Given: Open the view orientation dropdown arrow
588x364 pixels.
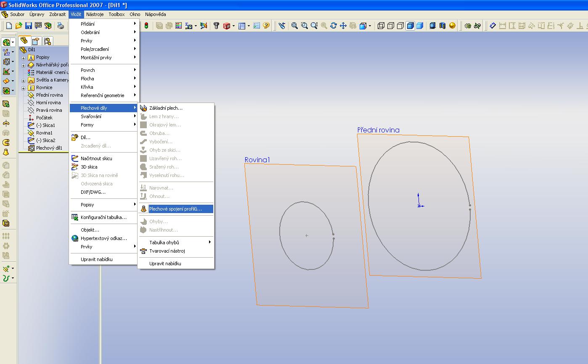Looking at the screenshot, I should coord(370,26).
